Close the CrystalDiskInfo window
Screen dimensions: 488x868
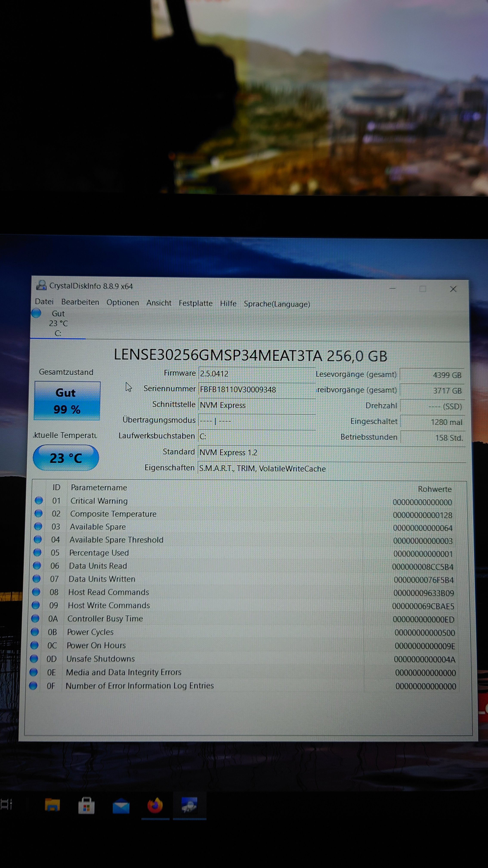pos(453,289)
